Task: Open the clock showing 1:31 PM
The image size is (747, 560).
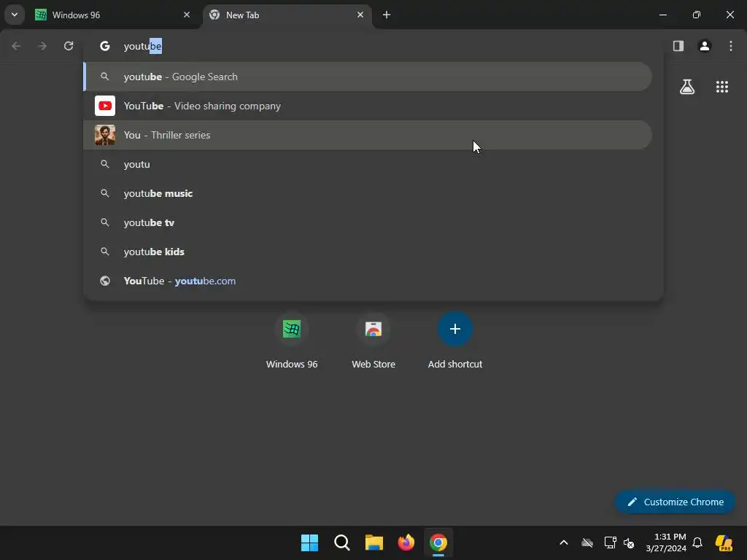Action: 665,542
